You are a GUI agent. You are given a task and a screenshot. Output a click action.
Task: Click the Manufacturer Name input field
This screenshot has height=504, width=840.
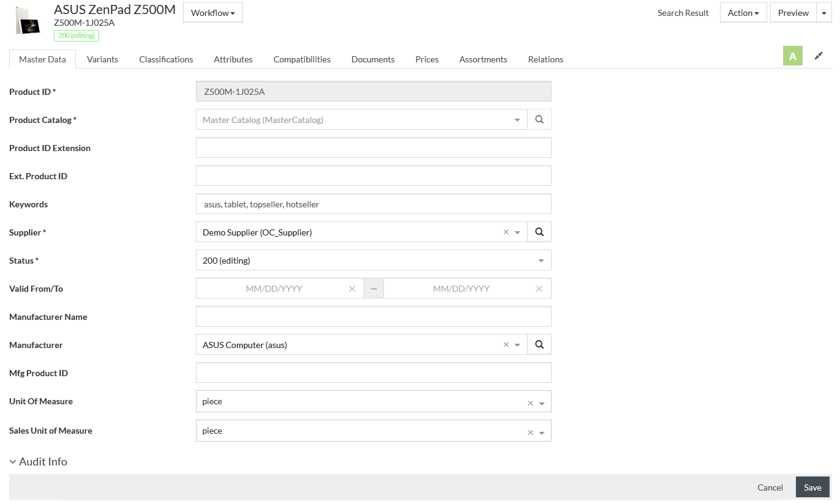(x=373, y=317)
